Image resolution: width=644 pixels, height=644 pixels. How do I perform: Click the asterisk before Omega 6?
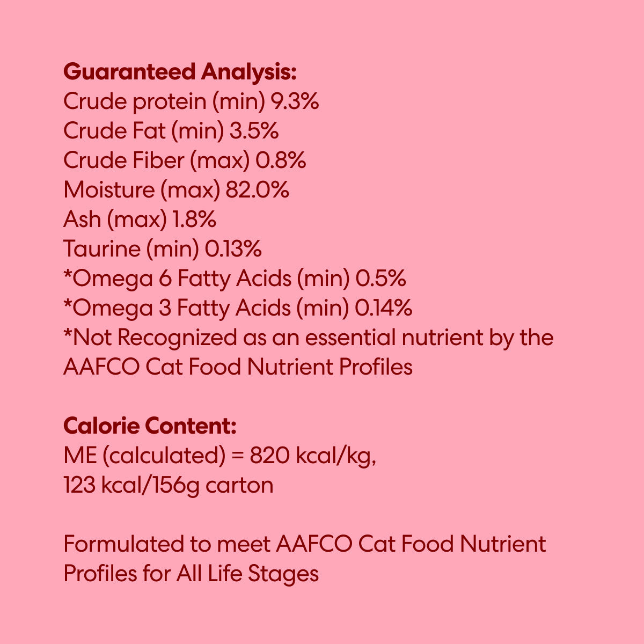coord(67,275)
